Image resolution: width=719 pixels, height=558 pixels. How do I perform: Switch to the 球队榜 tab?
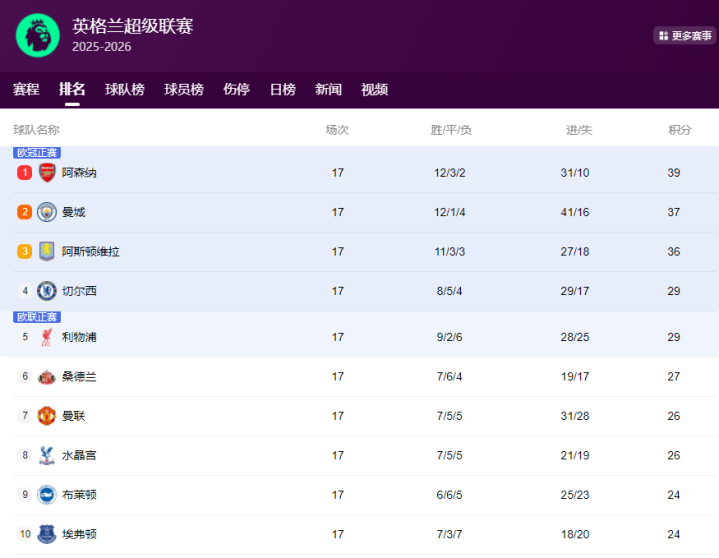125,89
